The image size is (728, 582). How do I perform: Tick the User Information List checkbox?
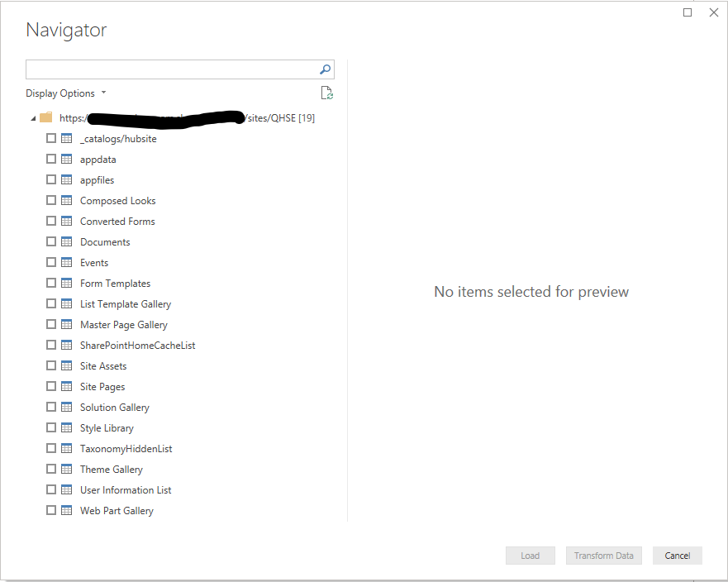(x=51, y=489)
